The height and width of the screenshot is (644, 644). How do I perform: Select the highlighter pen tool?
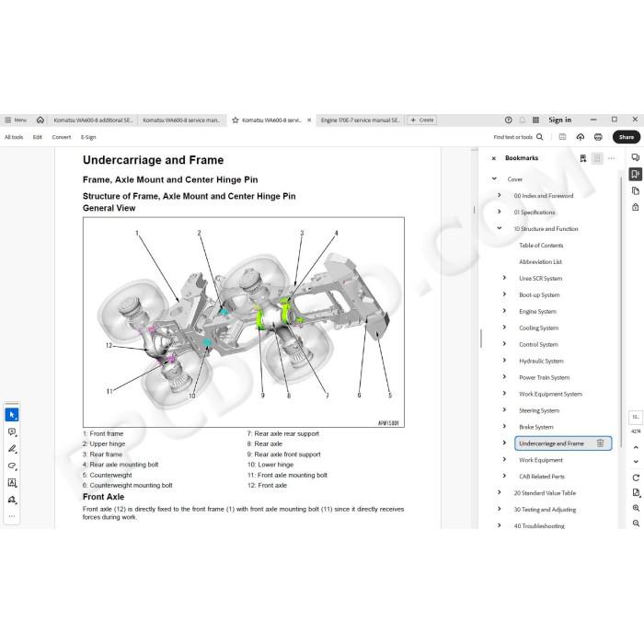coord(12,449)
